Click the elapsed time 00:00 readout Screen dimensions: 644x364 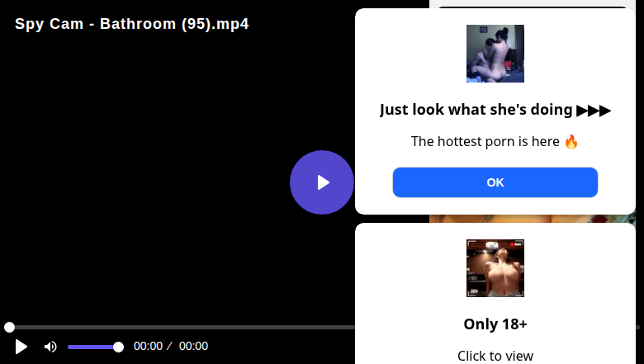149,347
